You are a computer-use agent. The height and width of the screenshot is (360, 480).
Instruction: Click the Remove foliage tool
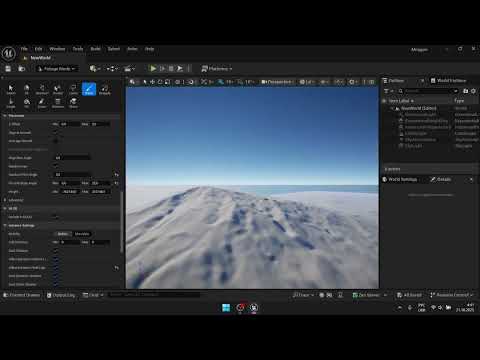tap(58, 103)
